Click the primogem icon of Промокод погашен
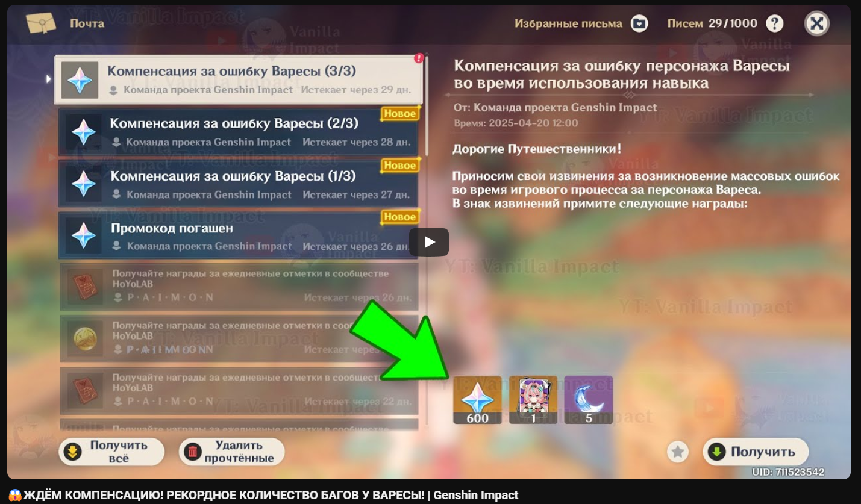The width and height of the screenshot is (861, 504). point(83,236)
